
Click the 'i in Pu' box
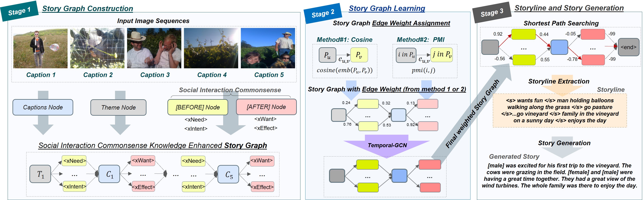click(406, 55)
